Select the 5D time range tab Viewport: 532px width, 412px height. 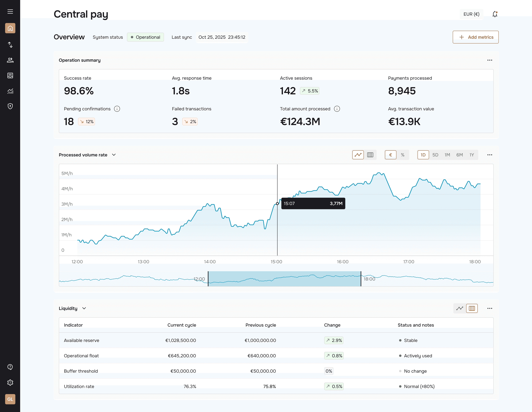[x=435, y=155]
